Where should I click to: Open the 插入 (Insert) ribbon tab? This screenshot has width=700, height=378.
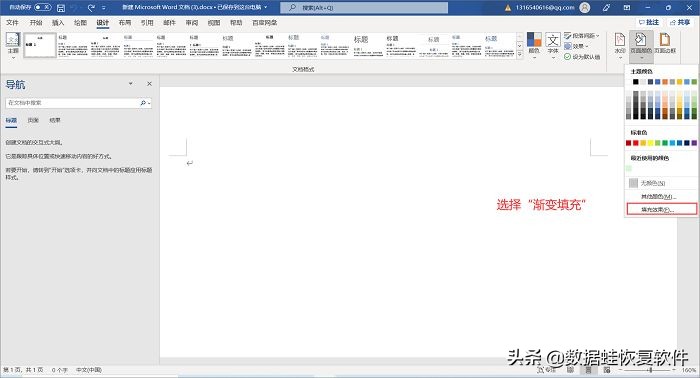58,22
